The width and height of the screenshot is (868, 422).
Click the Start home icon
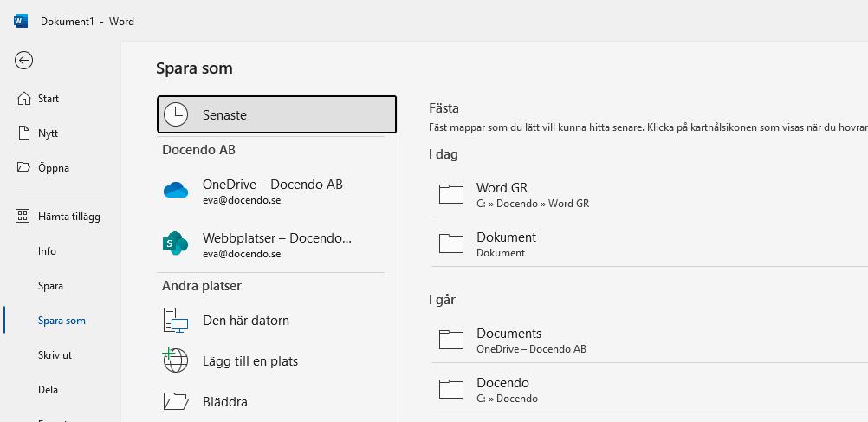pos(23,99)
